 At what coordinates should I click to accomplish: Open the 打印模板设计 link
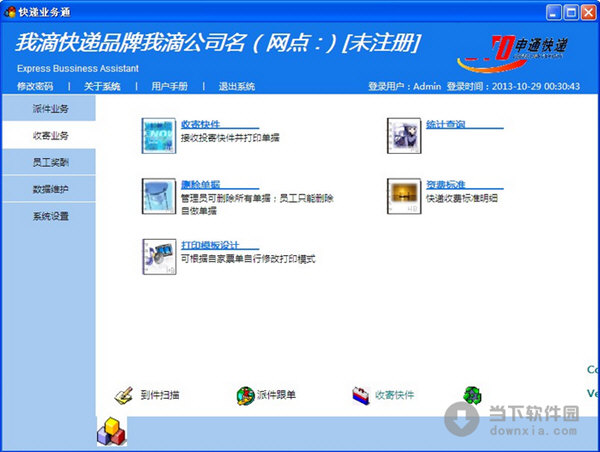coord(210,245)
